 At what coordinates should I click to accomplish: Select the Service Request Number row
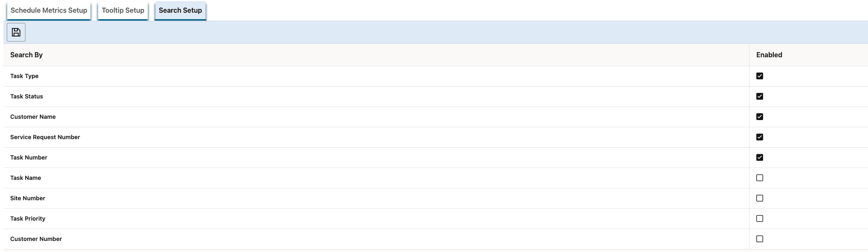point(45,137)
